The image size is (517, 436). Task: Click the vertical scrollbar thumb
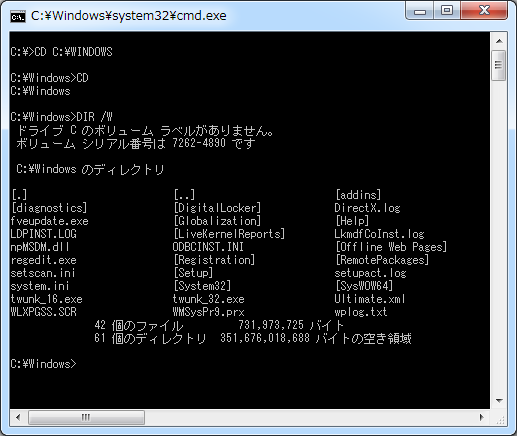[499, 65]
